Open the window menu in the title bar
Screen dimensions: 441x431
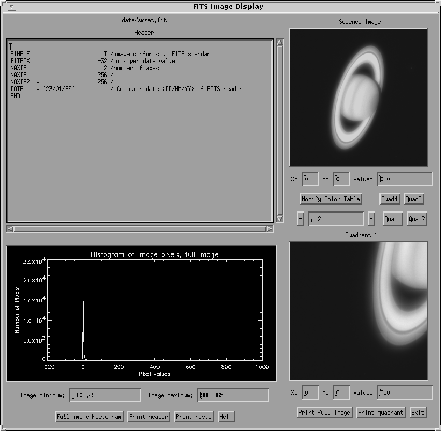click(x=12, y=7)
